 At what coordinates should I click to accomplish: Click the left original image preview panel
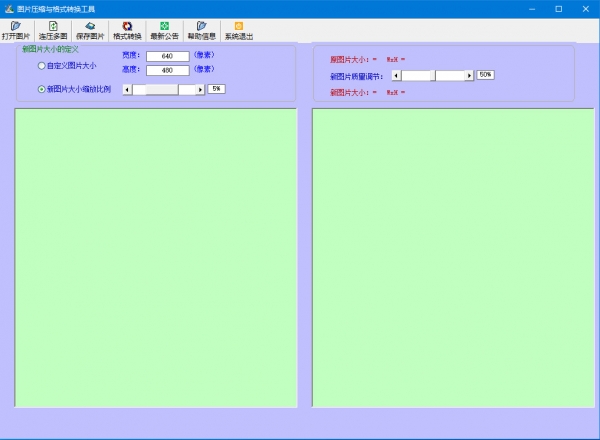pyautogui.click(x=155, y=257)
